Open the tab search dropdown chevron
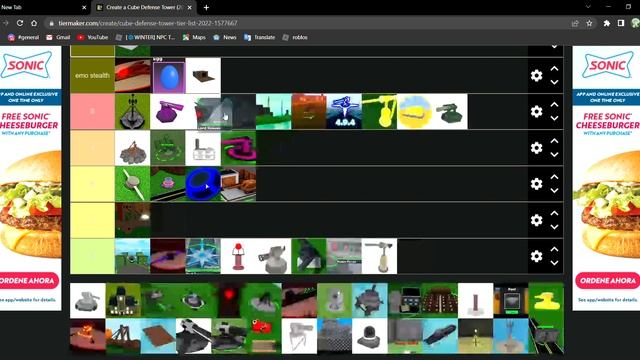Image resolution: width=640 pixels, height=360 pixels. (588, 7)
